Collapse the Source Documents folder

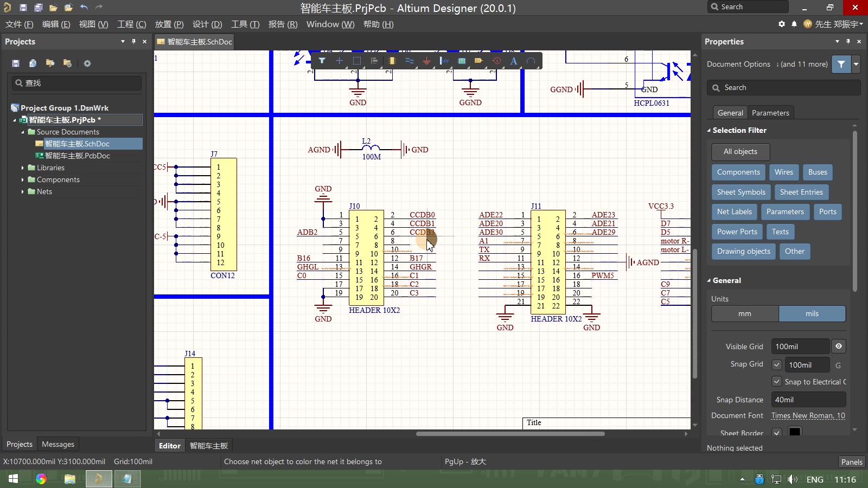pos(23,132)
